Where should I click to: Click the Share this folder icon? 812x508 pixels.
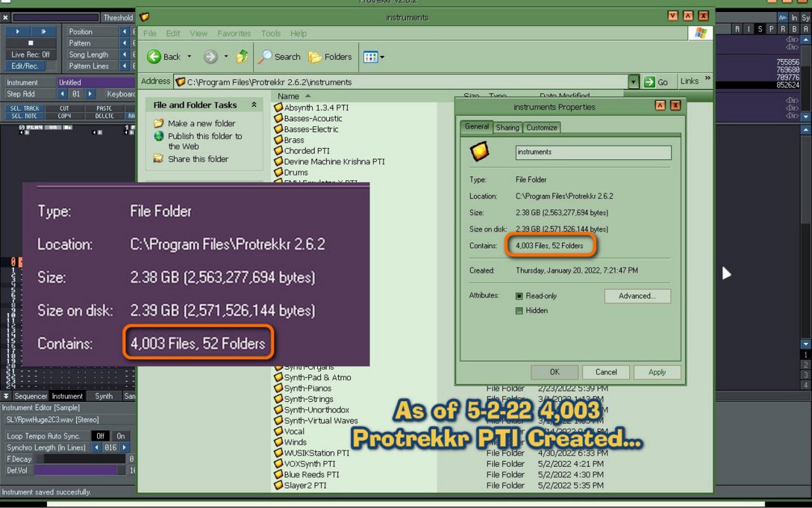pyautogui.click(x=158, y=158)
